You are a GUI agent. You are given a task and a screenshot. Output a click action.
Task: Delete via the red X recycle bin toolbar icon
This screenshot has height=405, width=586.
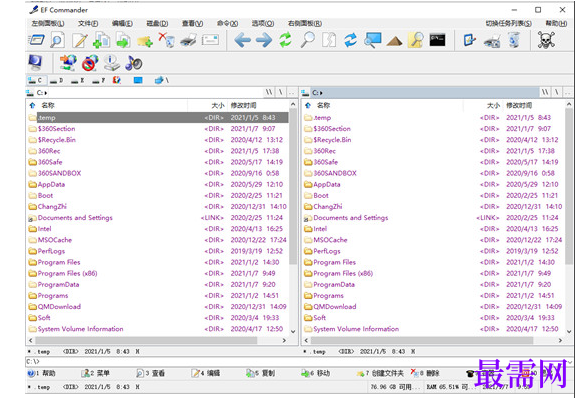[167, 40]
